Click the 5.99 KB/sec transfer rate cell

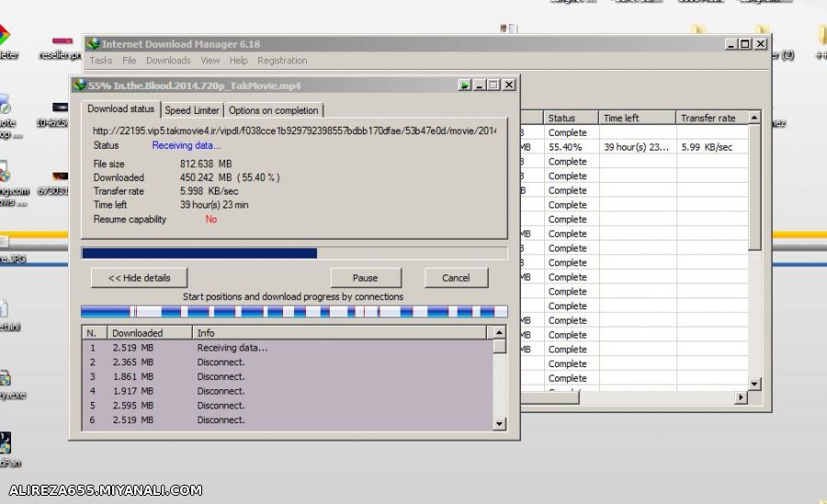[712, 147]
